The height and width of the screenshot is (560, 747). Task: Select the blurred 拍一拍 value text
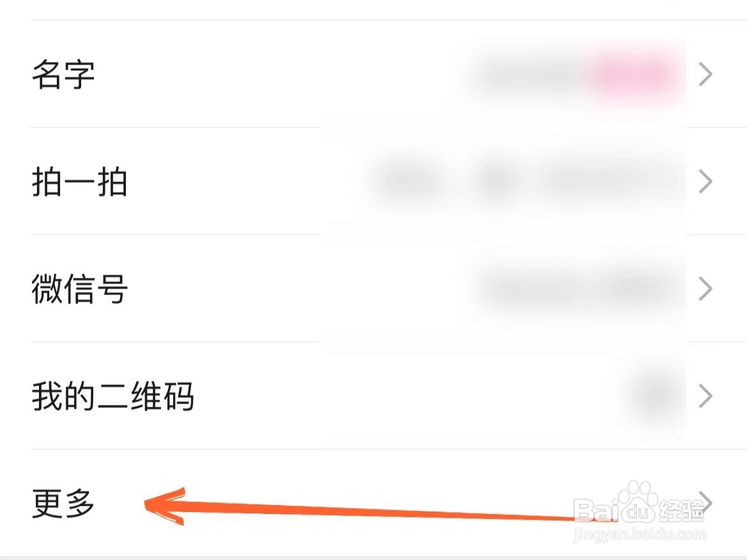pos(524,181)
